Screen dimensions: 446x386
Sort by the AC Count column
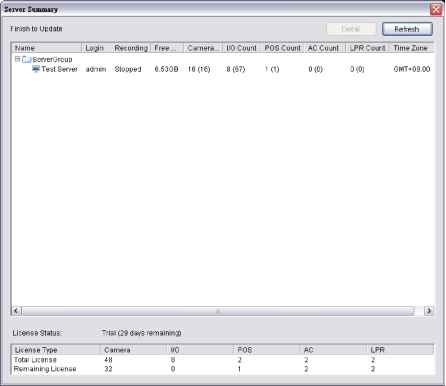(325, 48)
